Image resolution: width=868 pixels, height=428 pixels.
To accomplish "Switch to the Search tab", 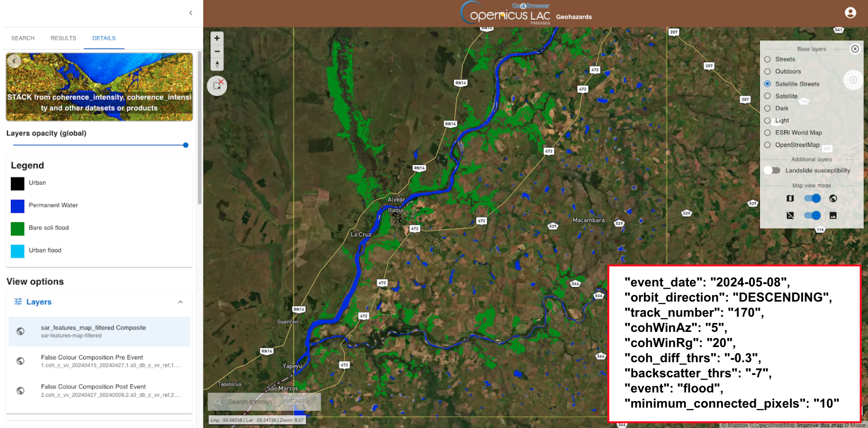I will (23, 38).
